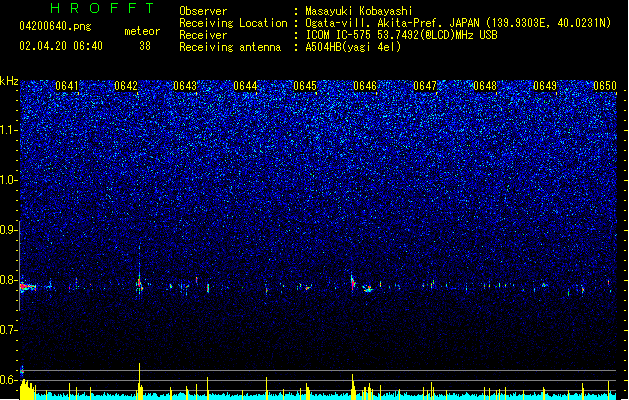Click the 0644 time marker
Image resolution: width=629 pixels, height=400 pixels.
pyautogui.click(x=245, y=86)
